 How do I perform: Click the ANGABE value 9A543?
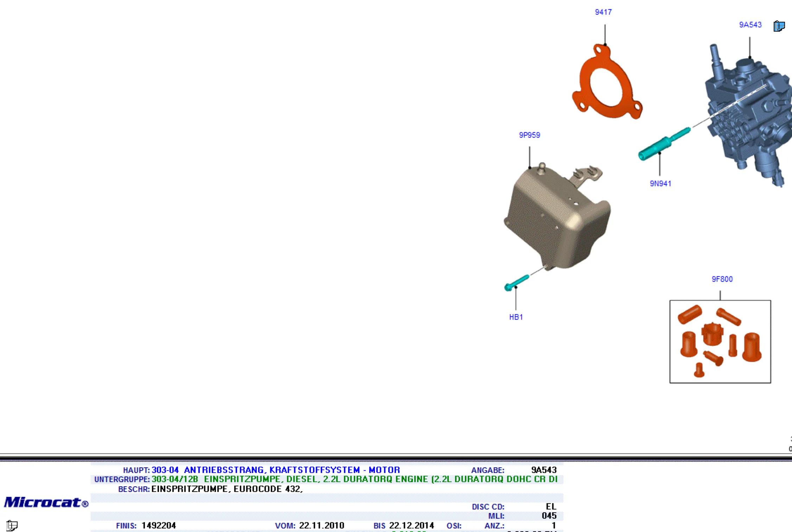point(544,470)
